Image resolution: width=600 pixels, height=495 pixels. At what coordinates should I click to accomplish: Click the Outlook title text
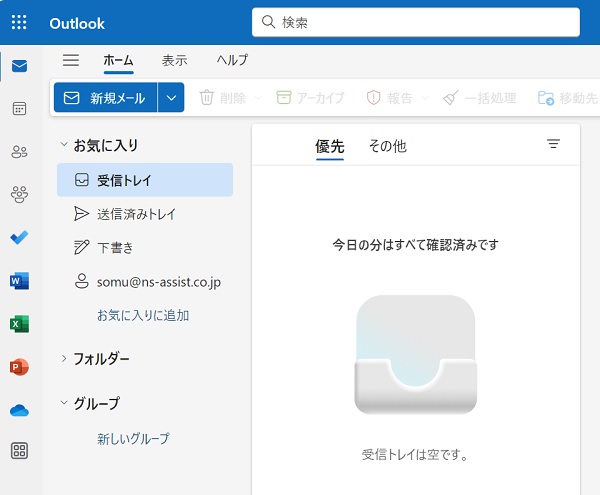coord(77,24)
